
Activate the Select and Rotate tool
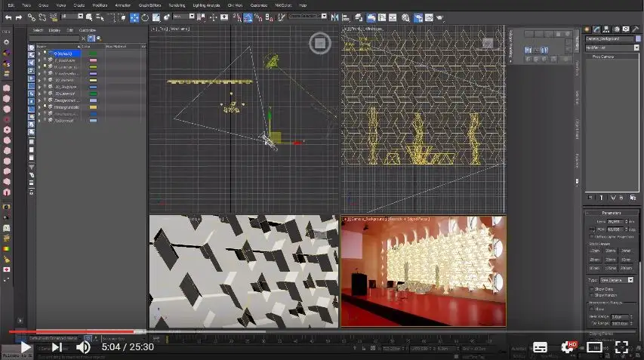point(145,17)
